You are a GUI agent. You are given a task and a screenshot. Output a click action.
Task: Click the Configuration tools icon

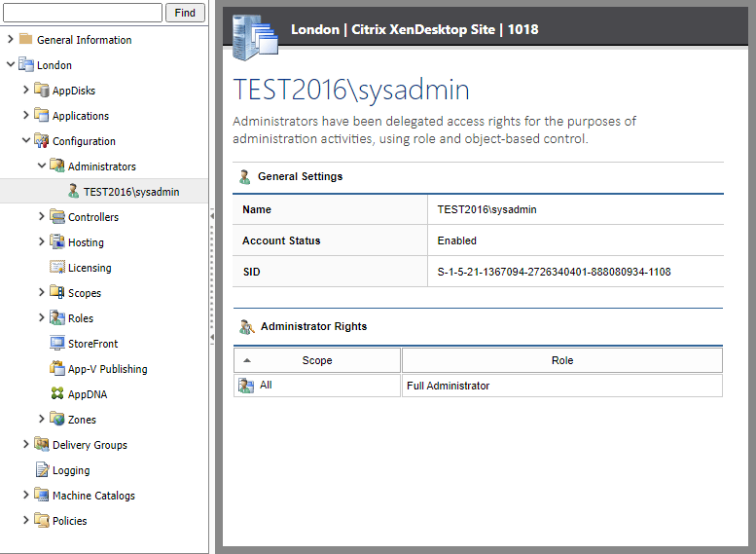pos(42,140)
